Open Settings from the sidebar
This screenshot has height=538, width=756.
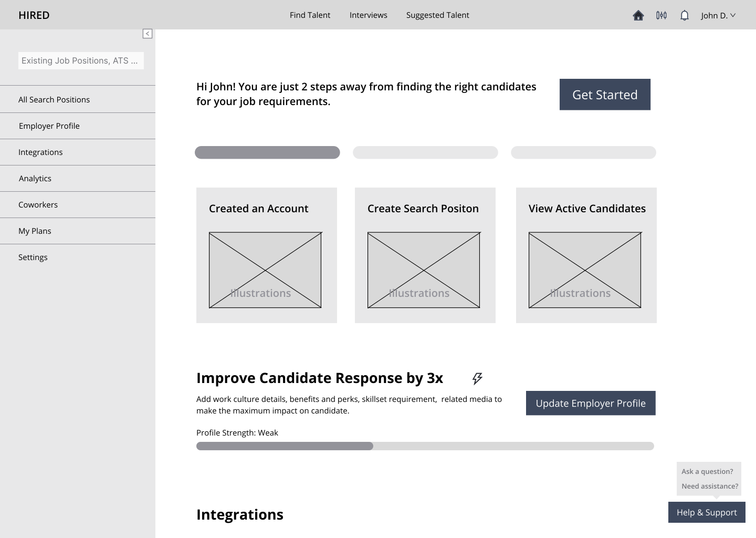(33, 257)
